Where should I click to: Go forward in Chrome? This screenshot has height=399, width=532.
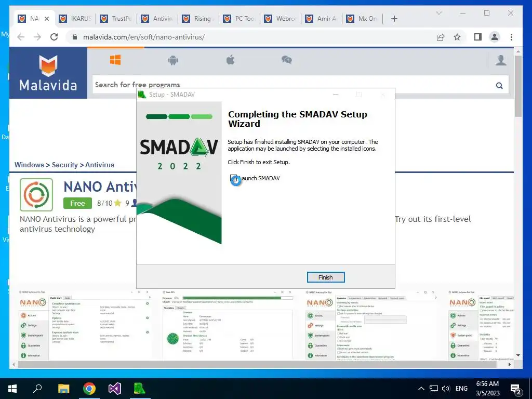coord(37,37)
